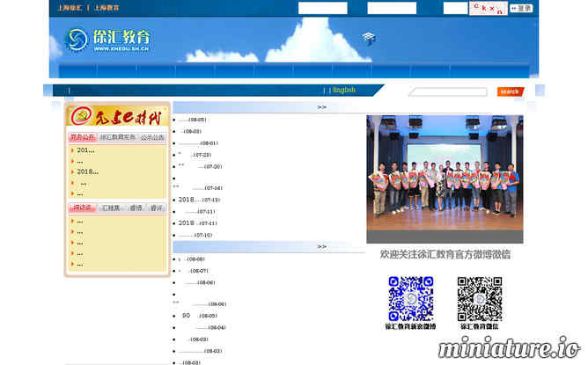Screen dimensions: 588x365
Task: Click the 徐汇教育 site logo
Action: point(108,40)
